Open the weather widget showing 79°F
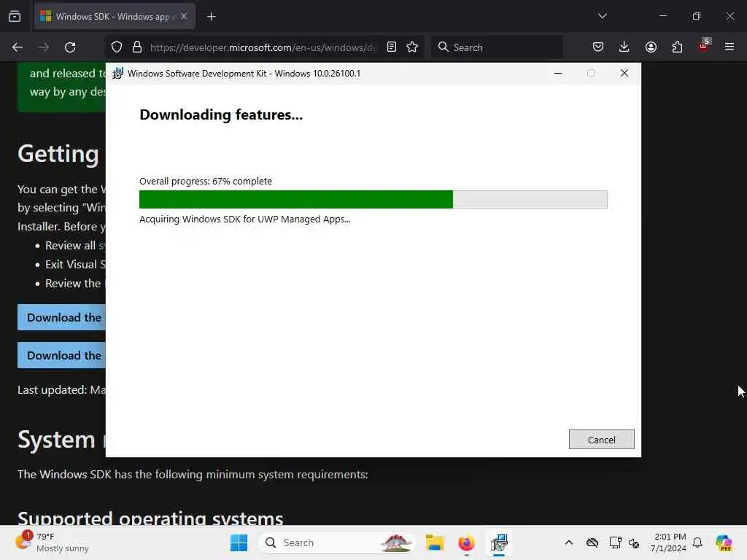Viewport: 747px width, 560px height. coord(53,542)
